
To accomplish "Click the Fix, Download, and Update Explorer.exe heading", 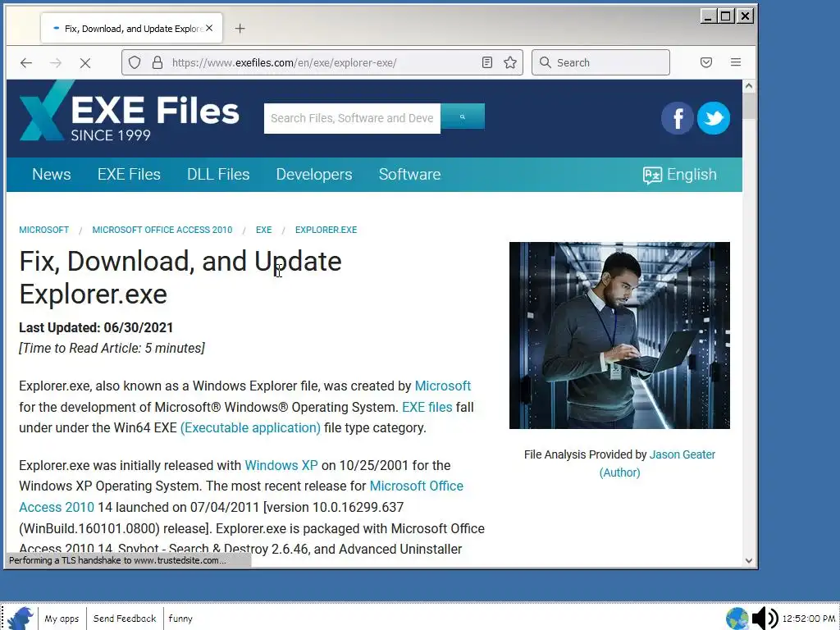I will (x=180, y=277).
